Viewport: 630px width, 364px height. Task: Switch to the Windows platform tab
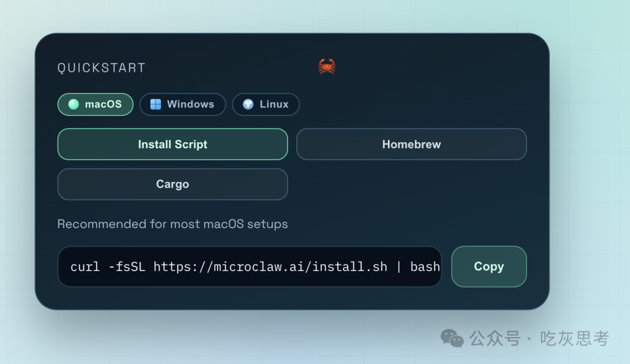tap(183, 104)
